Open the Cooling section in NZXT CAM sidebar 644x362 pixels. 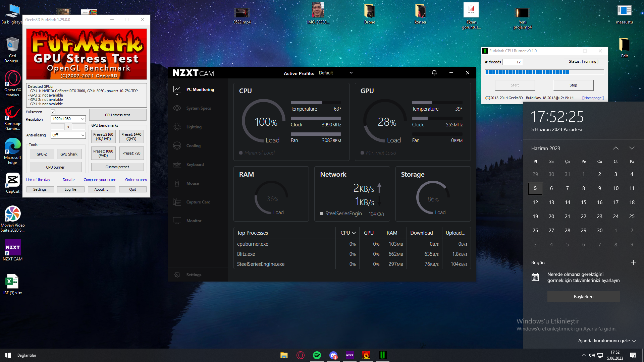[193, 146]
